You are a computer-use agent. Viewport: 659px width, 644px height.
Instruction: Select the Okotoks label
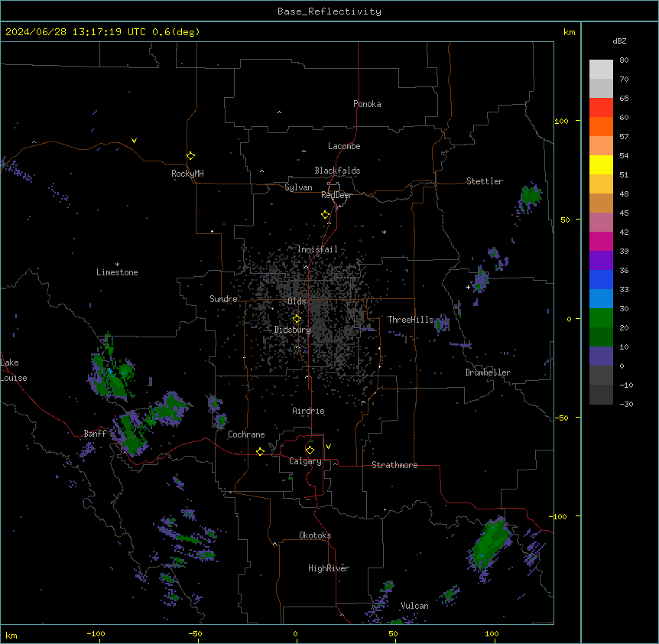point(315,535)
